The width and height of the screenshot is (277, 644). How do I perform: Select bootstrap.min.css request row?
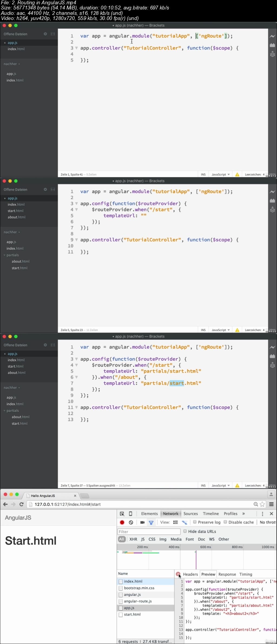coord(146,588)
